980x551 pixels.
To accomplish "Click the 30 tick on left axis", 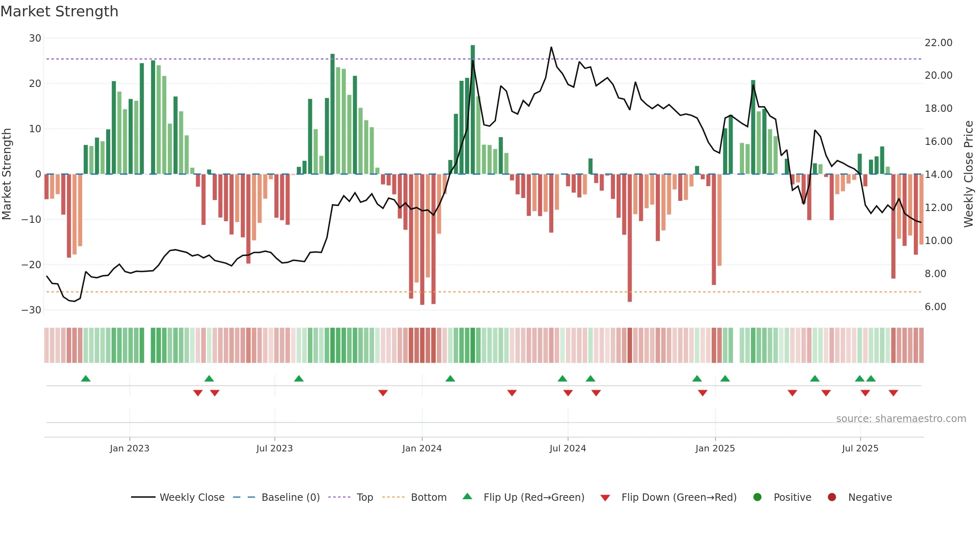I will point(35,38).
